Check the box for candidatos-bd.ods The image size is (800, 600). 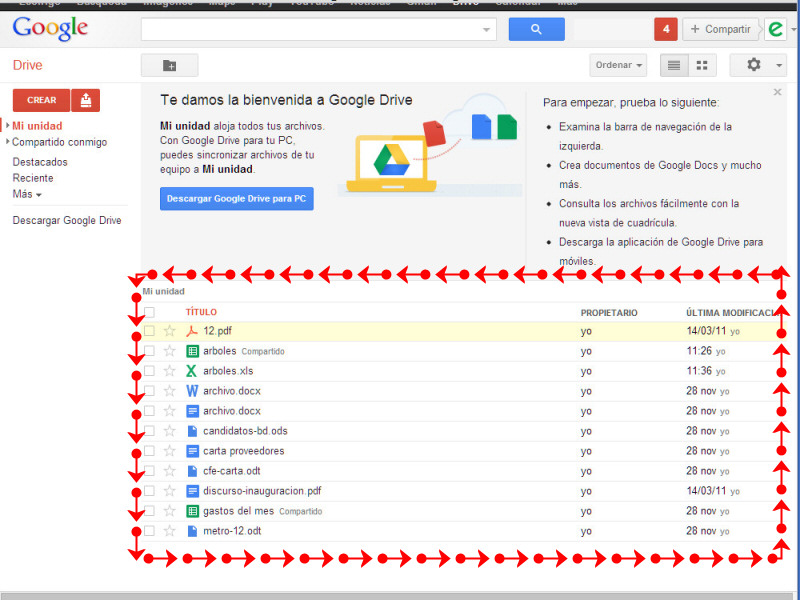(x=149, y=431)
